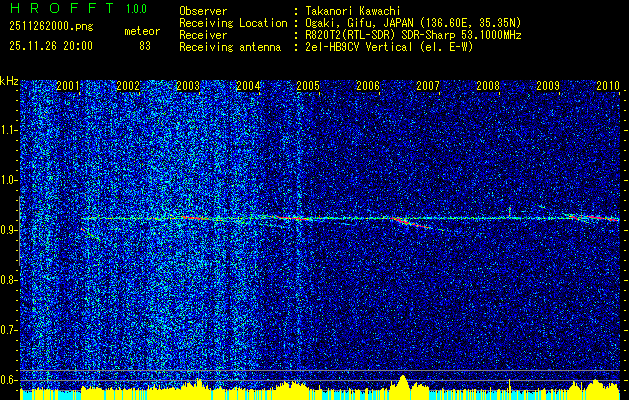
Task: Click the date stamp 25.11.26 20:00
Action: coord(51,46)
